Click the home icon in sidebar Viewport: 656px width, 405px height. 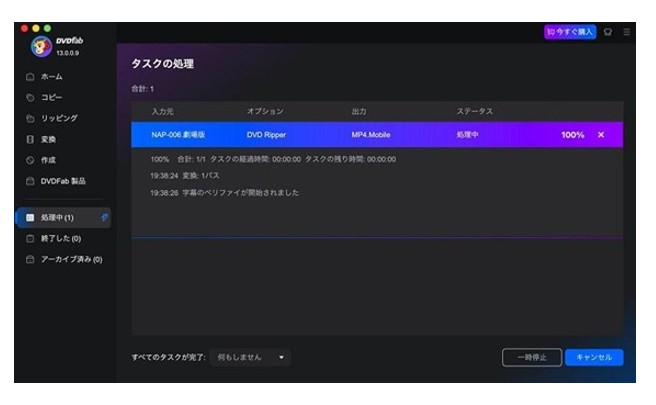[x=30, y=77]
